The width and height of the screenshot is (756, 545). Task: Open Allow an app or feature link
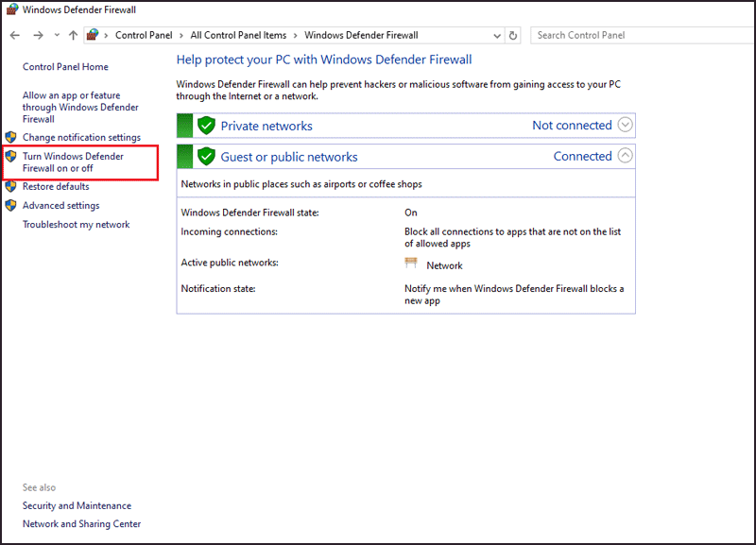[x=80, y=107]
